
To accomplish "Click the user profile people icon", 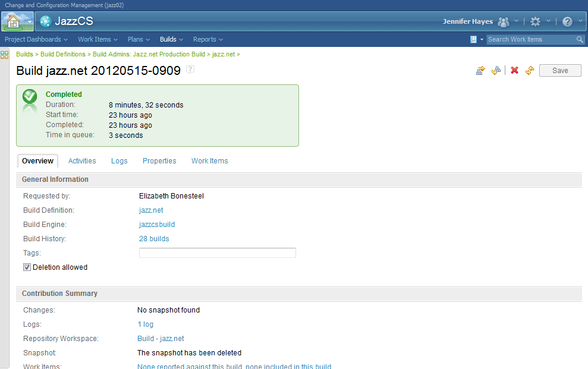I will (504, 22).
